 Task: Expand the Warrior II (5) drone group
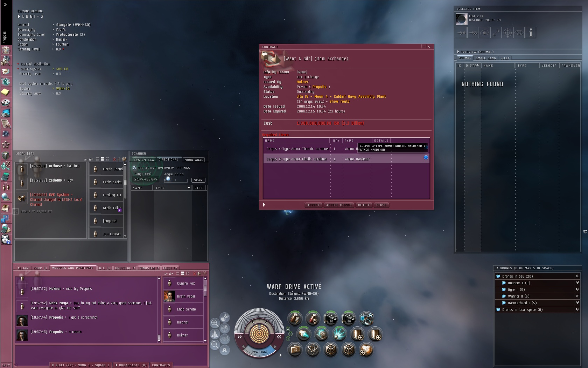click(577, 296)
